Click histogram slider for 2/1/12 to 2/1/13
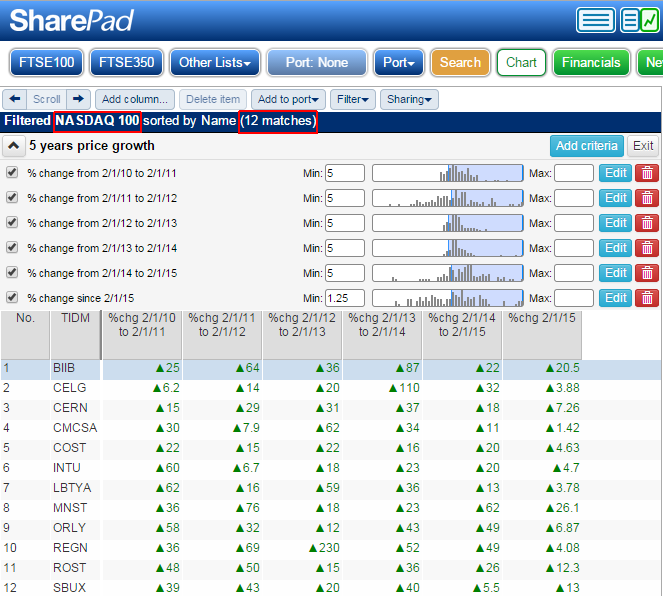 [x=448, y=223]
